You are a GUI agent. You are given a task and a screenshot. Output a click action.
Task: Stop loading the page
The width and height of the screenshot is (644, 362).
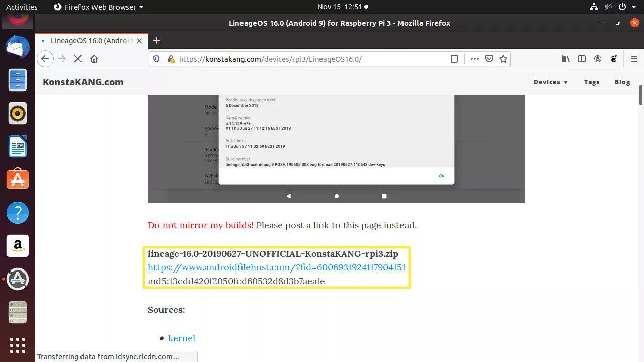pyautogui.click(x=78, y=59)
